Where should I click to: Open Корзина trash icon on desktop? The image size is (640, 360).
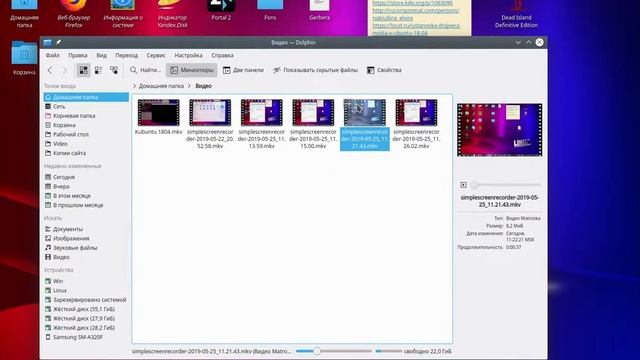pos(24,58)
